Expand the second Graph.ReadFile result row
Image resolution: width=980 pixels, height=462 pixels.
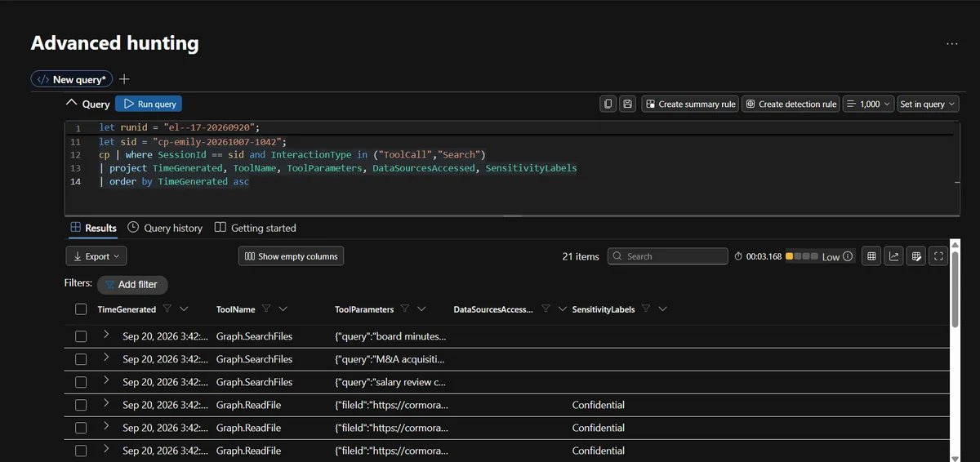pyautogui.click(x=106, y=426)
